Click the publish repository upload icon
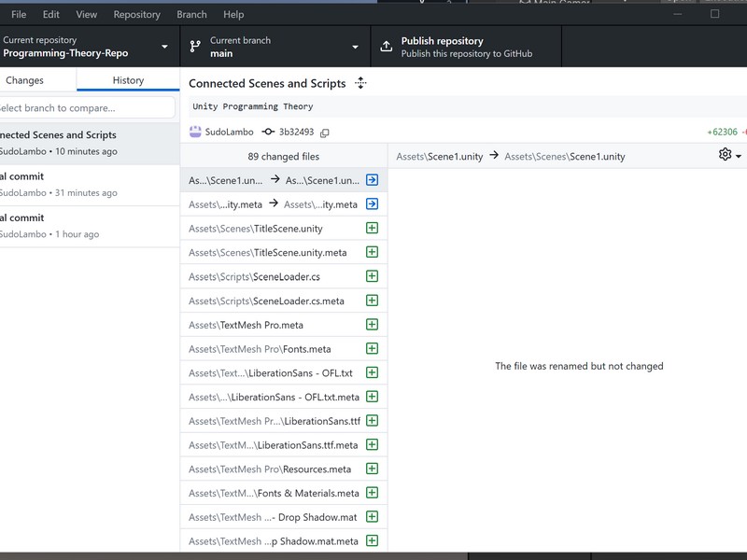 click(387, 47)
